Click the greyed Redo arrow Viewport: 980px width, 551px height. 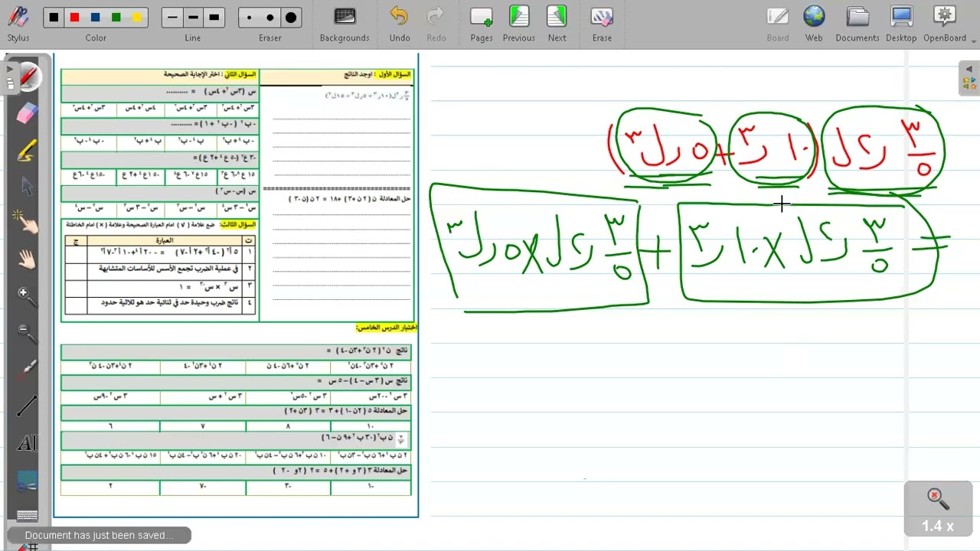point(436,23)
